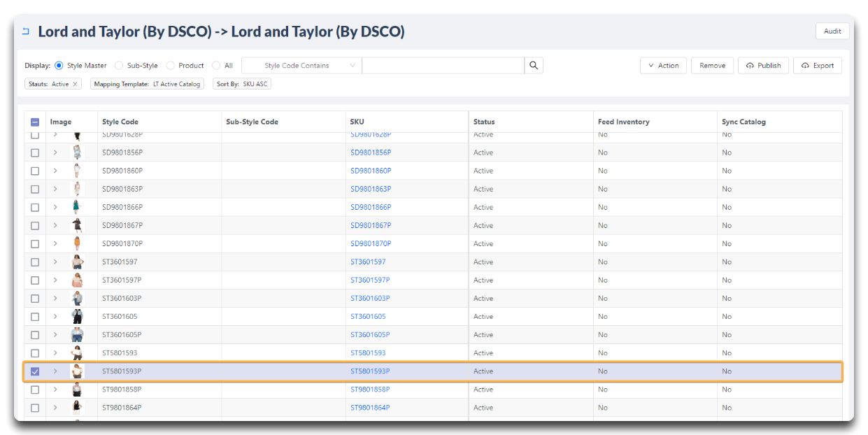Screen dimensions: 868x435
Task: Open SKU link ST3601597
Action: 368,262
